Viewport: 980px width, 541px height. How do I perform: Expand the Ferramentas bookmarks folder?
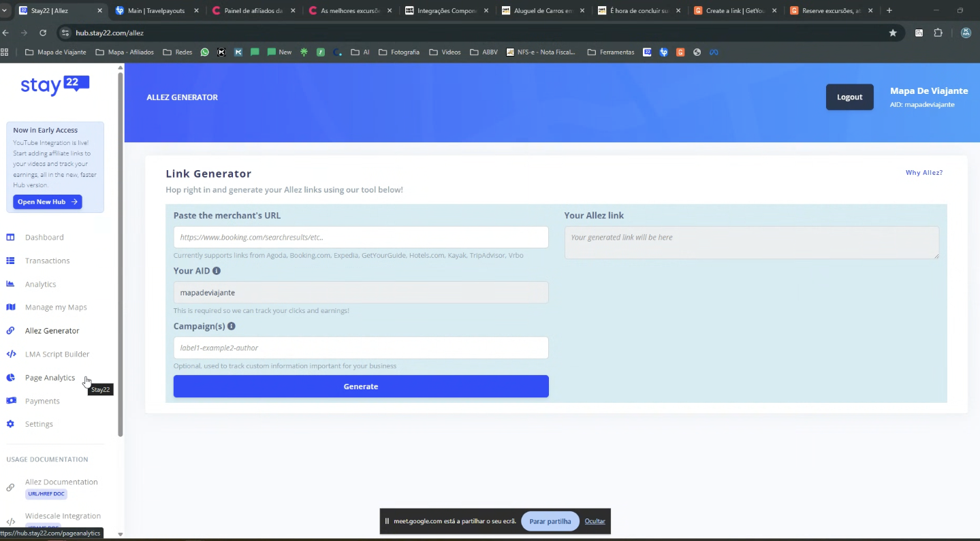click(611, 52)
